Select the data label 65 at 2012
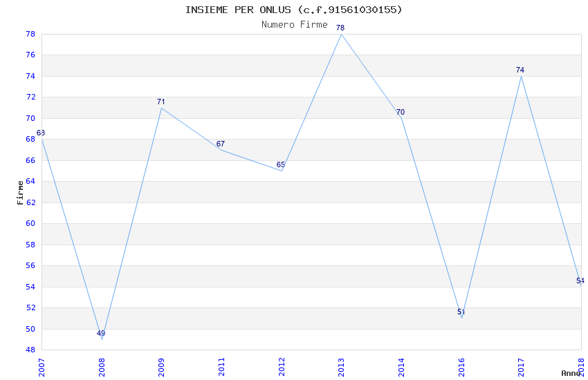This screenshot has height=380, width=588. click(280, 164)
